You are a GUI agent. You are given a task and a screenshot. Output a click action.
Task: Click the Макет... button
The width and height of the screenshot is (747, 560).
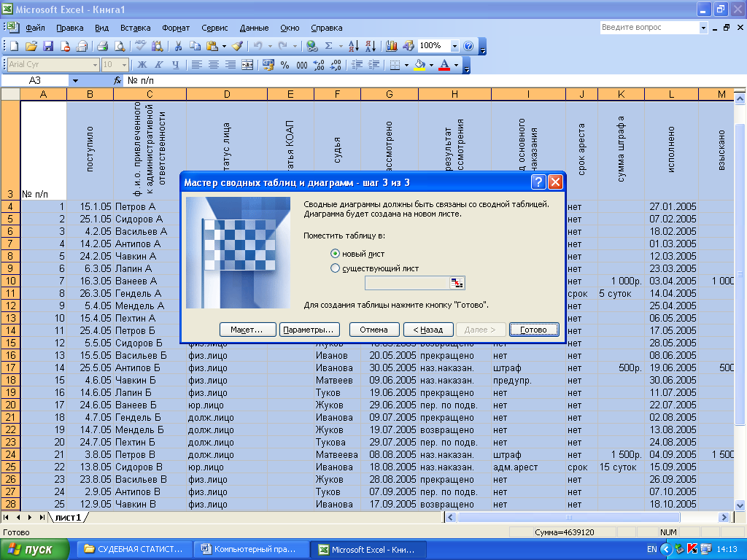[x=248, y=330]
